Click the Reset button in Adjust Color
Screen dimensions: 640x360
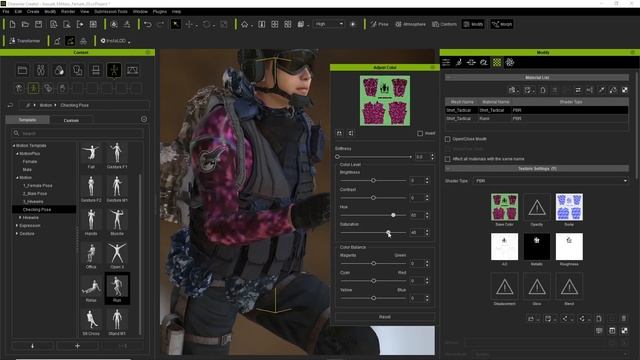385,317
